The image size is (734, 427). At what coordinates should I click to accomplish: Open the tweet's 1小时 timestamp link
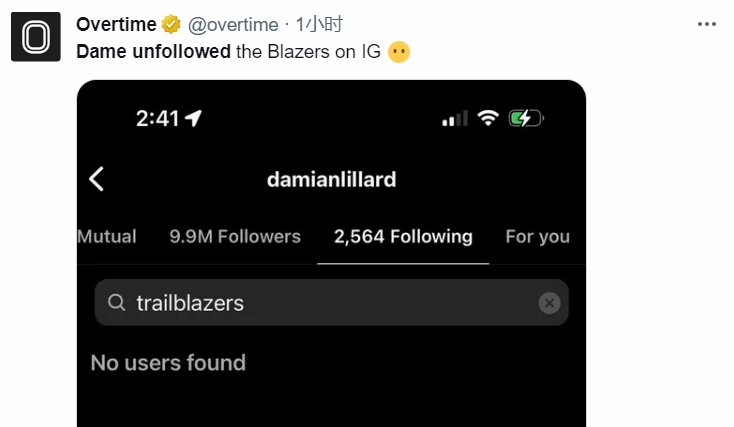pos(319,24)
